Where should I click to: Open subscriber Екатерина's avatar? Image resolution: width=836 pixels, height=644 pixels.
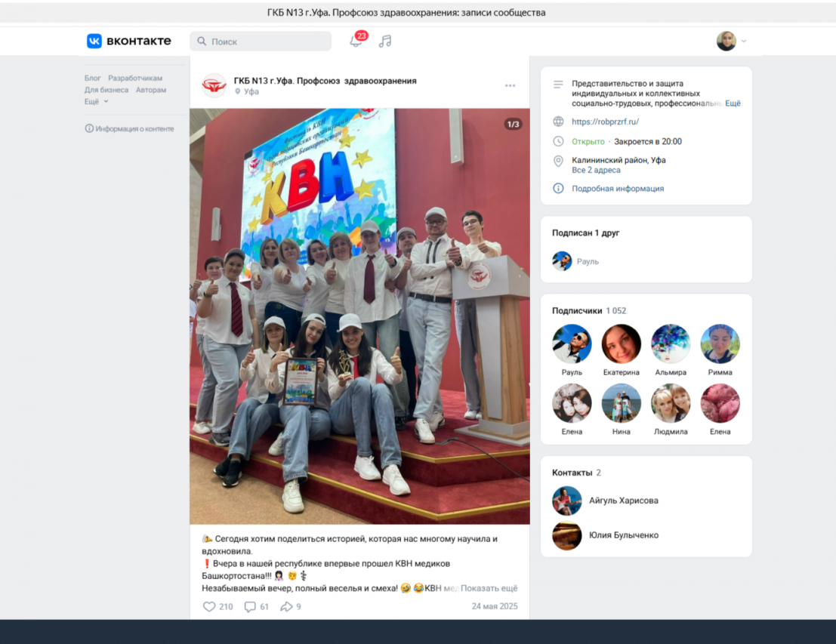pos(621,344)
